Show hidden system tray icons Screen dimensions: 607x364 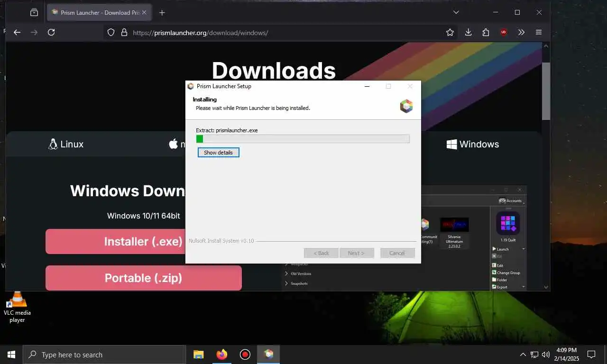coord(523,355)
